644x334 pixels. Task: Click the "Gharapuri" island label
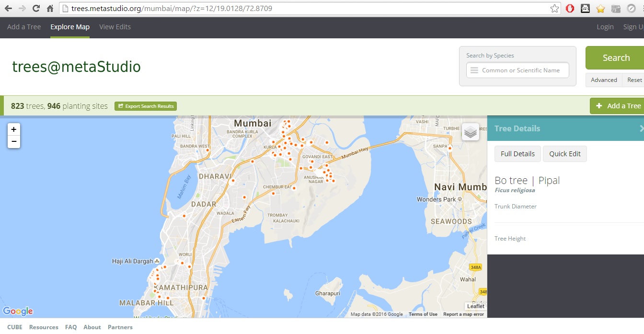[x=328, y=293]
